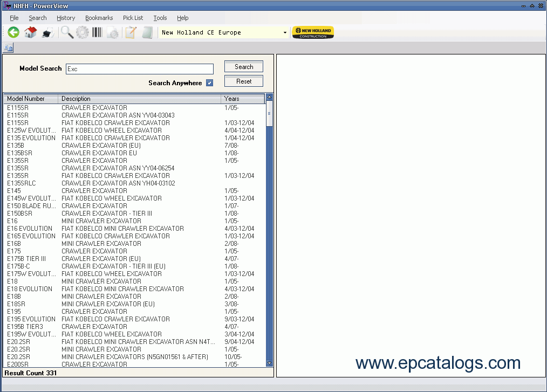The image size is (547, 392).
Task: Select the E175W EVOLUT... row
Action: coord(134,274)
